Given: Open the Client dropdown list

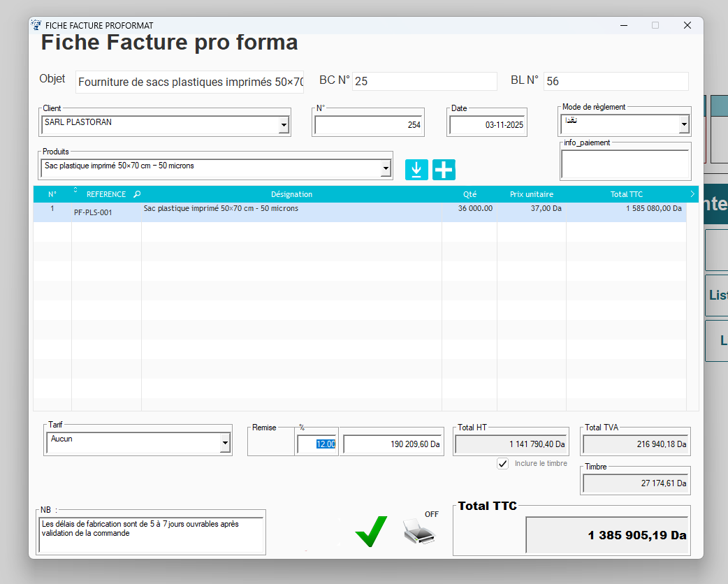Looking at the screenshot, I should click(x=284, y=126).
